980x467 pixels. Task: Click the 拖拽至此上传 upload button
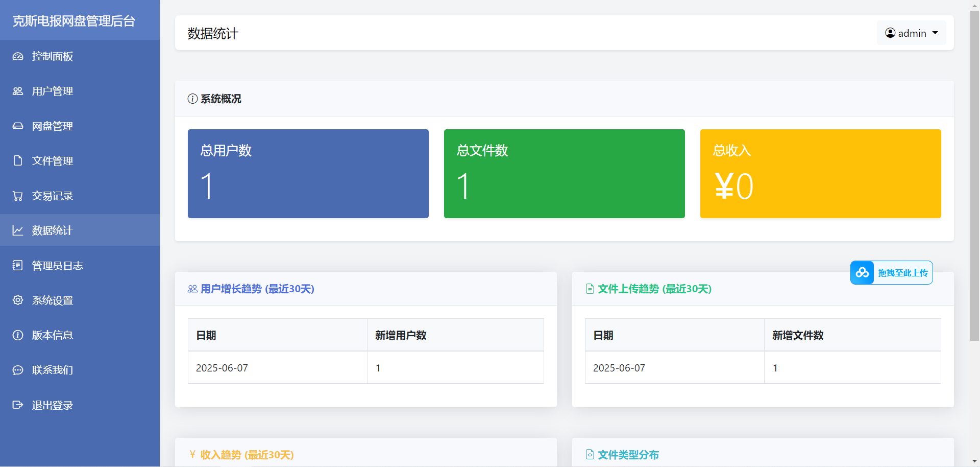click(x=891, y=272)
